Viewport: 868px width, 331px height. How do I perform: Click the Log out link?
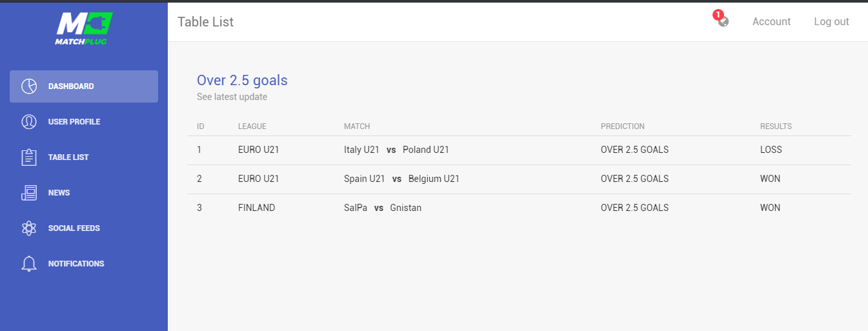coord(831,22)
